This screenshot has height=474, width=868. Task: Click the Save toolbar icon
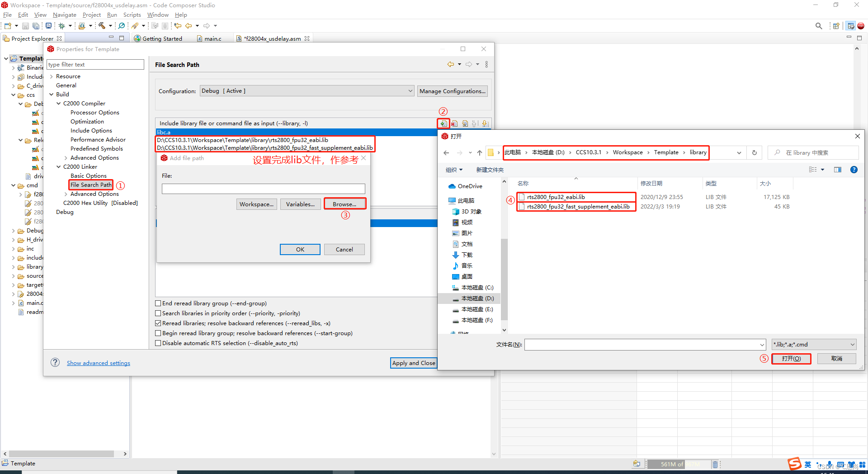26,26
